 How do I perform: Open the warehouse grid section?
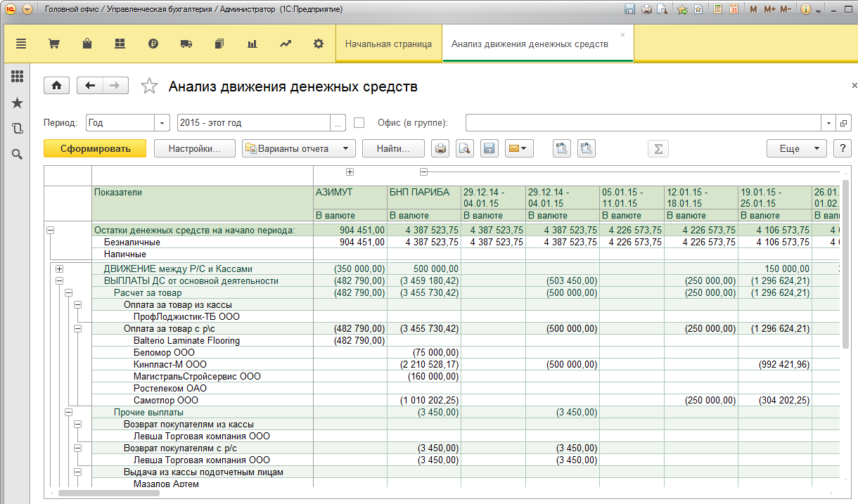(120, 44)
